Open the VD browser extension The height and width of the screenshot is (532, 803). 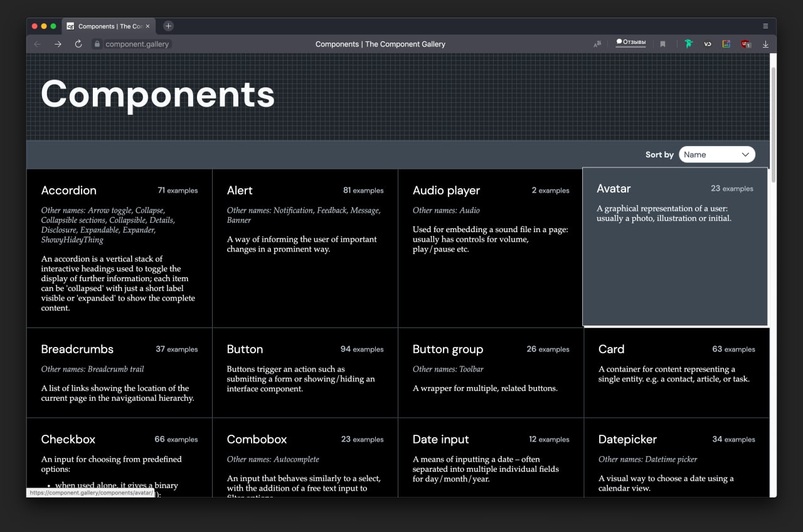click(x=708, y=44)
